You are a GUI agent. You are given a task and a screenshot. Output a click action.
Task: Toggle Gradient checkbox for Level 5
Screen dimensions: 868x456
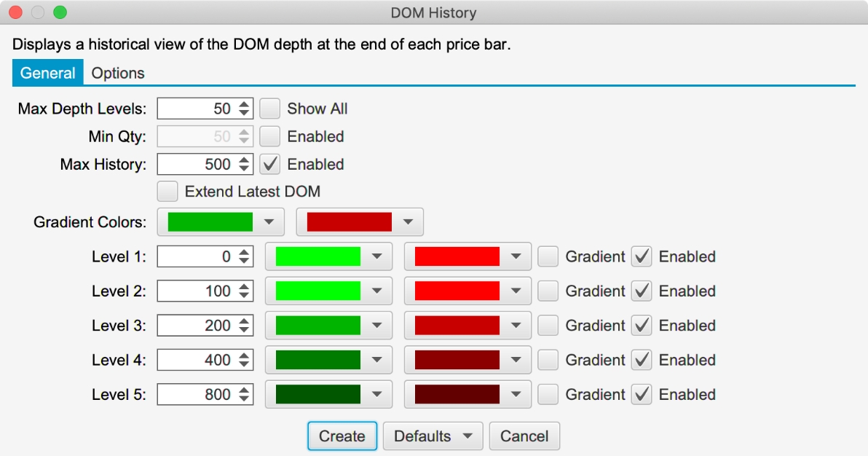(x=548, y=394)
